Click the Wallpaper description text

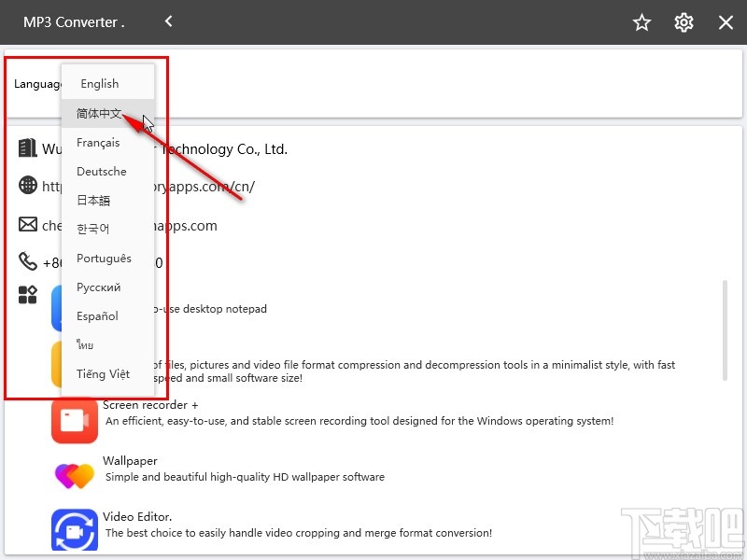pos(245,477)
